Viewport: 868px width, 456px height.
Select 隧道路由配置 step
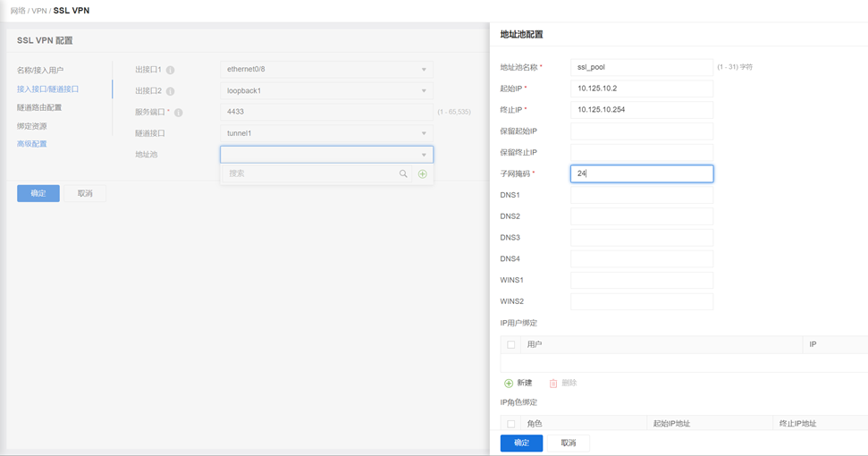click(x=39, y=107)
